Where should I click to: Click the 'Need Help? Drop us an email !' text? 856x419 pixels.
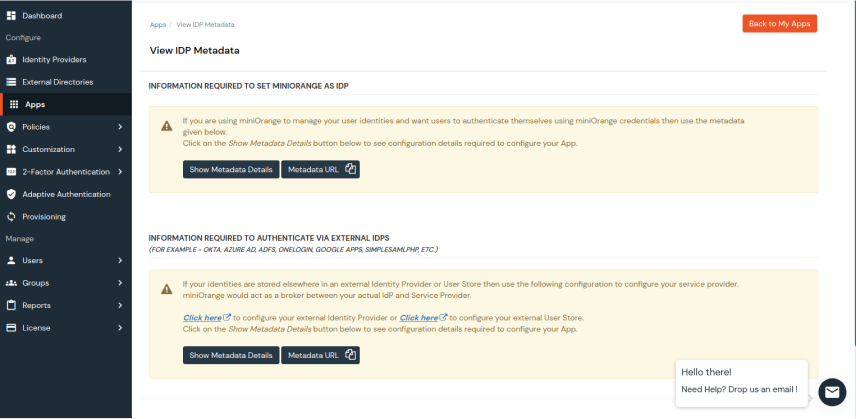coord(739,390)
